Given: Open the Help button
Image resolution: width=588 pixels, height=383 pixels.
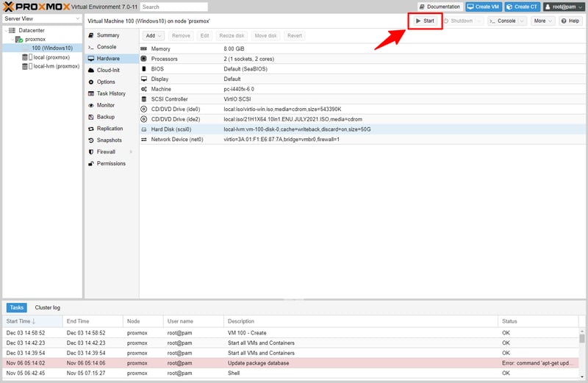Looking at the screenshot, I should tap(570, 21).
